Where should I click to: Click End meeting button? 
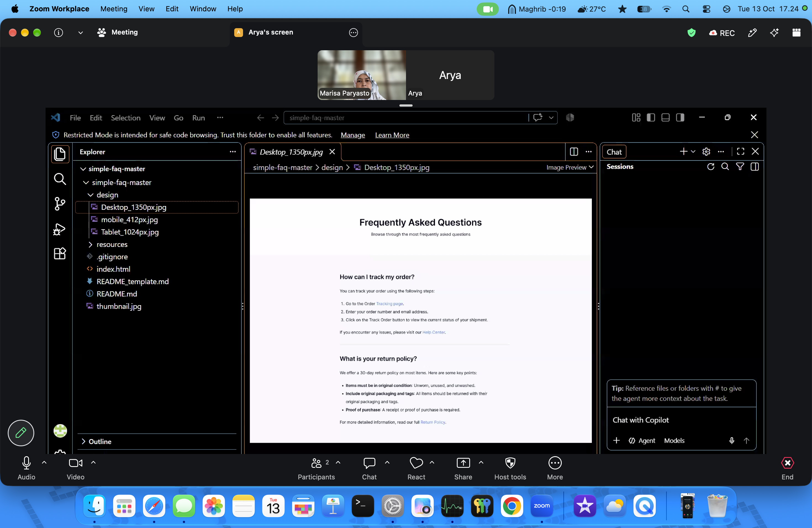click(x=787, y=468)
